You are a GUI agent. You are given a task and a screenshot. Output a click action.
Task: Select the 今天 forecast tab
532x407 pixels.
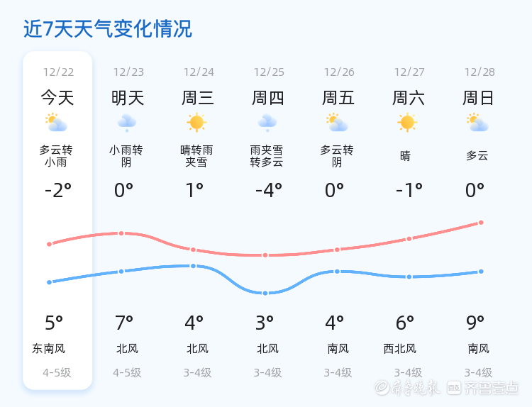pyautogui.click(x=57, y=98)
